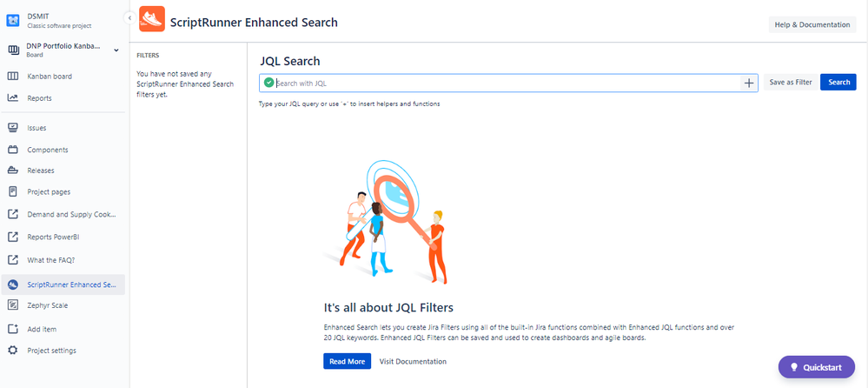Click the Demand and Supply external link icon
The image size is (868, 388).
pyautogui.click(x=13, y=214)
